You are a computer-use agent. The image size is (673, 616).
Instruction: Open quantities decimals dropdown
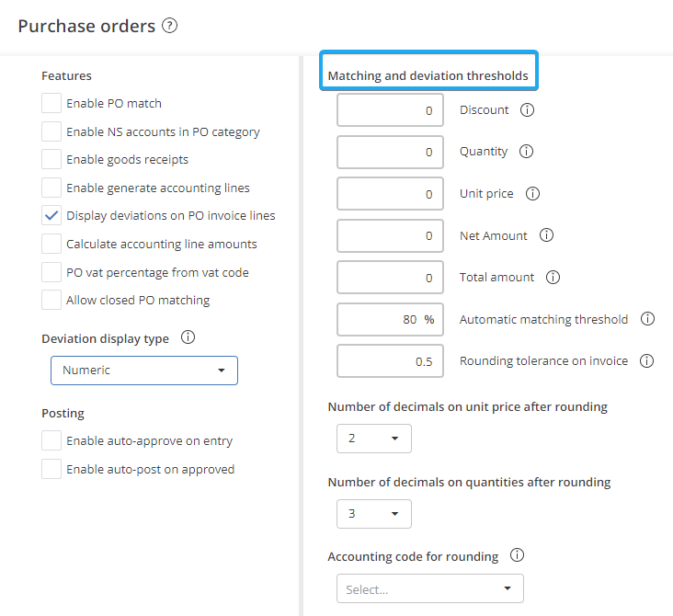coord(373,514)
